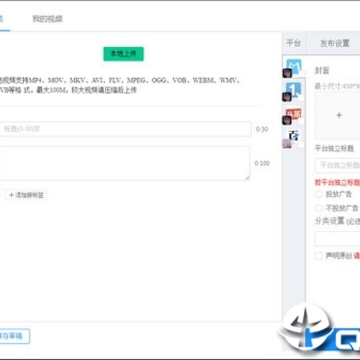Screen dimensions: 360x360
Task: Switch to the 我的视频 tab
Action: (47, 19)
